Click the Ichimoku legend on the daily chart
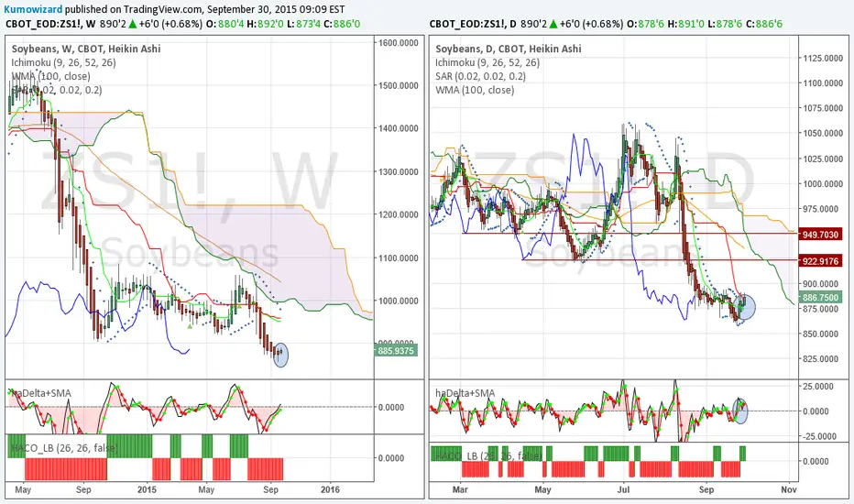The image size is (854, 504). pos(487,62)
